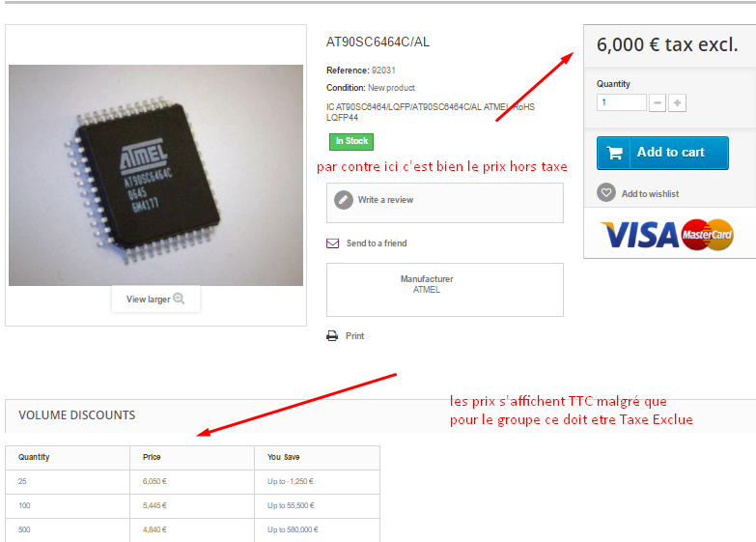The width and height of the screenshot is (756, 542).
Task: Click the Visa logo
Action: (639, 235)
